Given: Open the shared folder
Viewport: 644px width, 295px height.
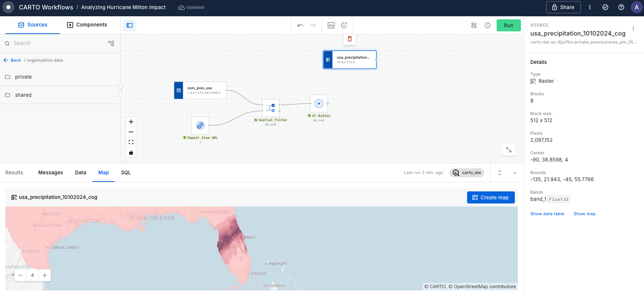Looking at the screenshot, I should (60, 95).
